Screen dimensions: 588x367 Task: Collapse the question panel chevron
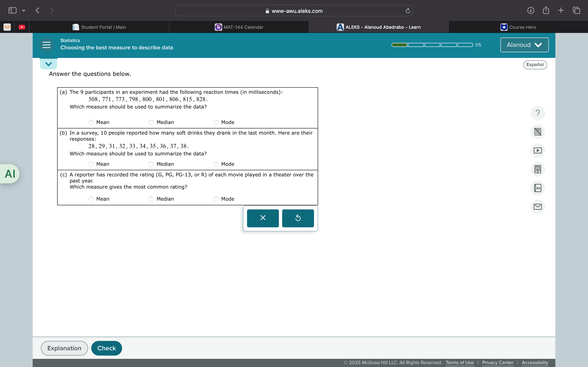pos(49,64)
